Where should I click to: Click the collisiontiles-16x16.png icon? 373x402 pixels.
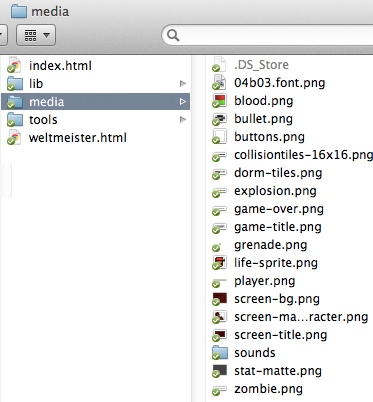click(x=219, y=156)
